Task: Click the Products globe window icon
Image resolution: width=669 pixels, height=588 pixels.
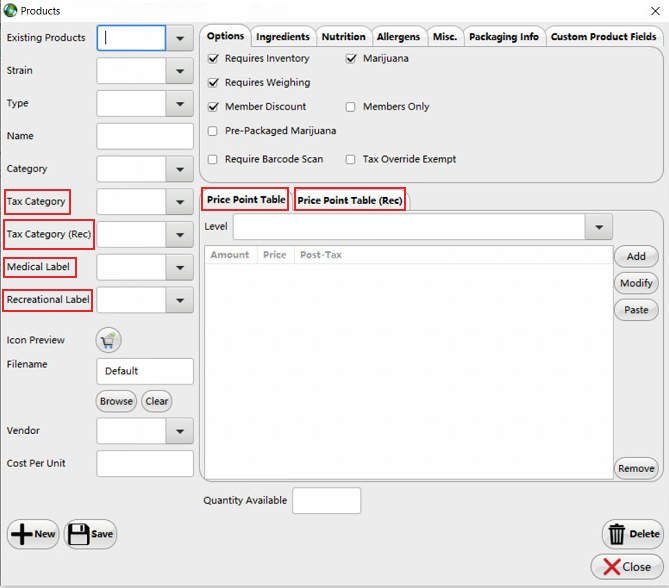Action: point(10,10)
